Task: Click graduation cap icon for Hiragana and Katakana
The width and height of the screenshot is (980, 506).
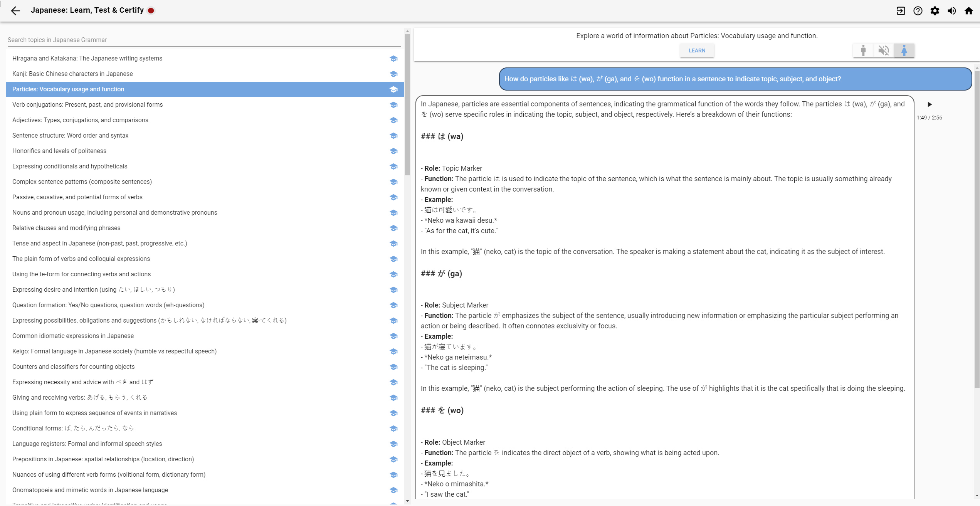Action: [393, 59]
